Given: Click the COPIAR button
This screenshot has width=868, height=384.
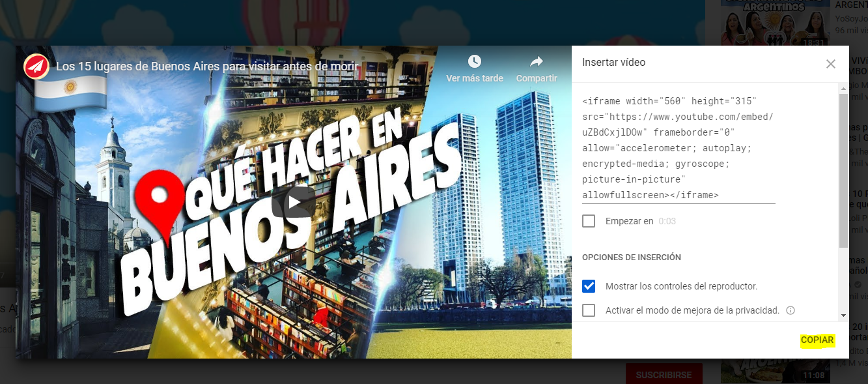Looking at the screenshot, I should pyautogui.click(x=817, y=340).
